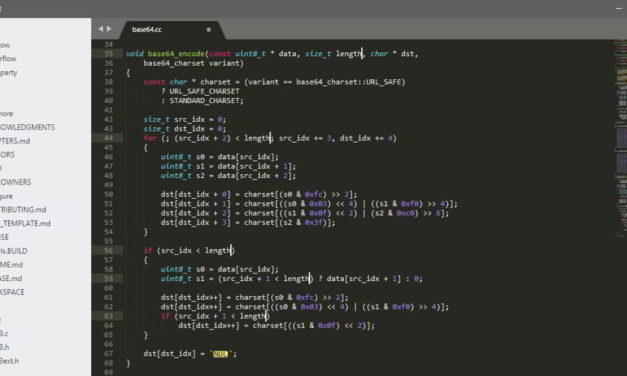The width and height of the screenshot is (627, 376).
Task: Click '0xc0' hex value on line 52
Action: [405, 213]
